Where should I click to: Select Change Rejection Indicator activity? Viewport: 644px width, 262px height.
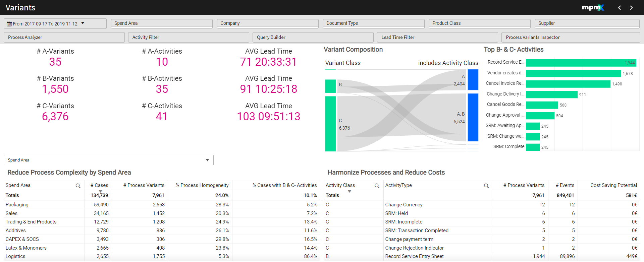pyautogui.click(x=415, y=248)
